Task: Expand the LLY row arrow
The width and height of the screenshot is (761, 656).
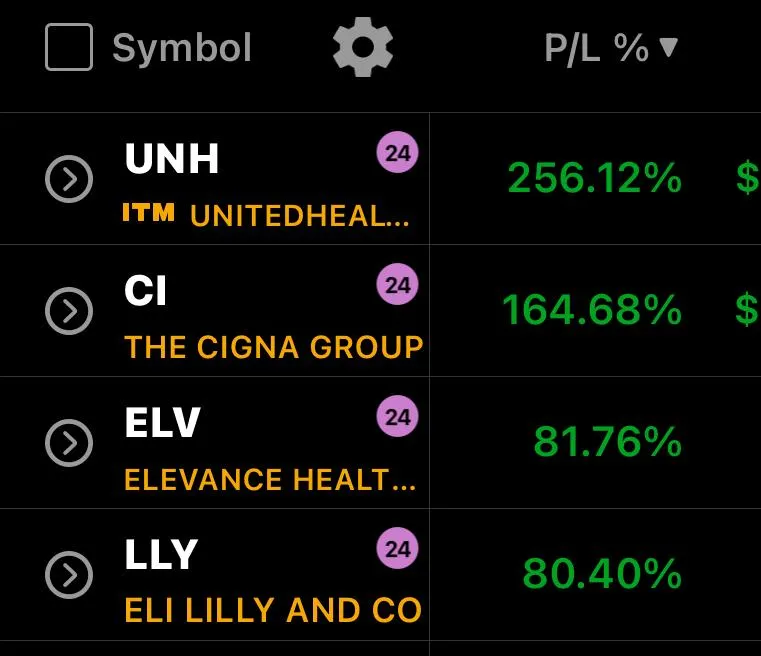Action: (69, 575)
